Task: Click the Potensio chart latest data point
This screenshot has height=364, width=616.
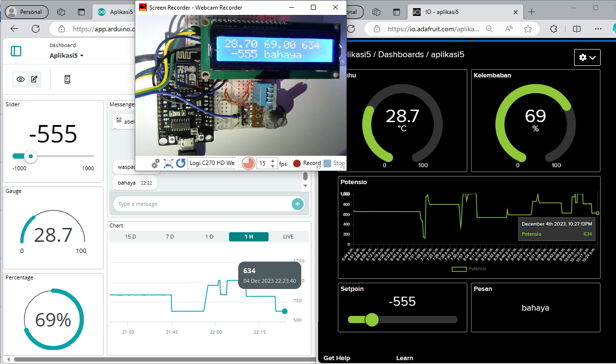Action: point(597,213)
